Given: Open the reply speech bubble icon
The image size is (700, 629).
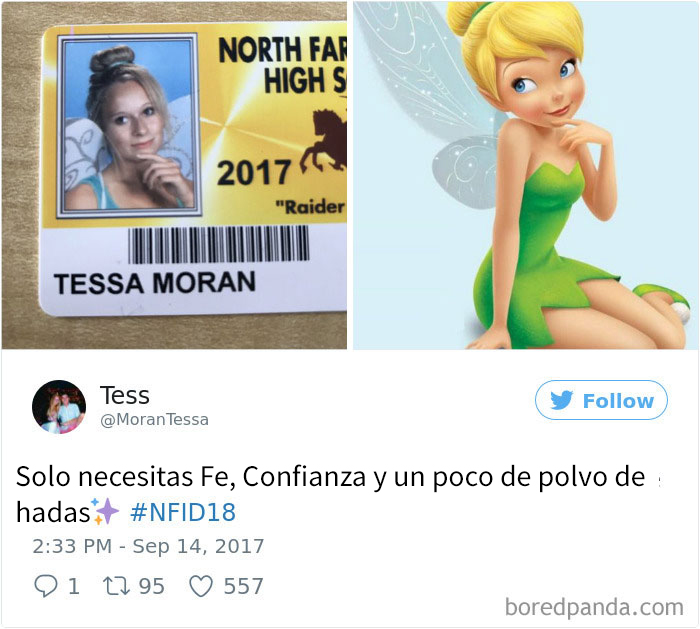Looking at the screenshot, I should 46,586.
